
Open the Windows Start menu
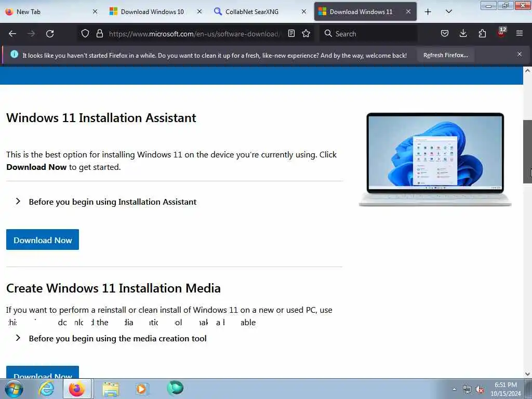pos(14,389)
